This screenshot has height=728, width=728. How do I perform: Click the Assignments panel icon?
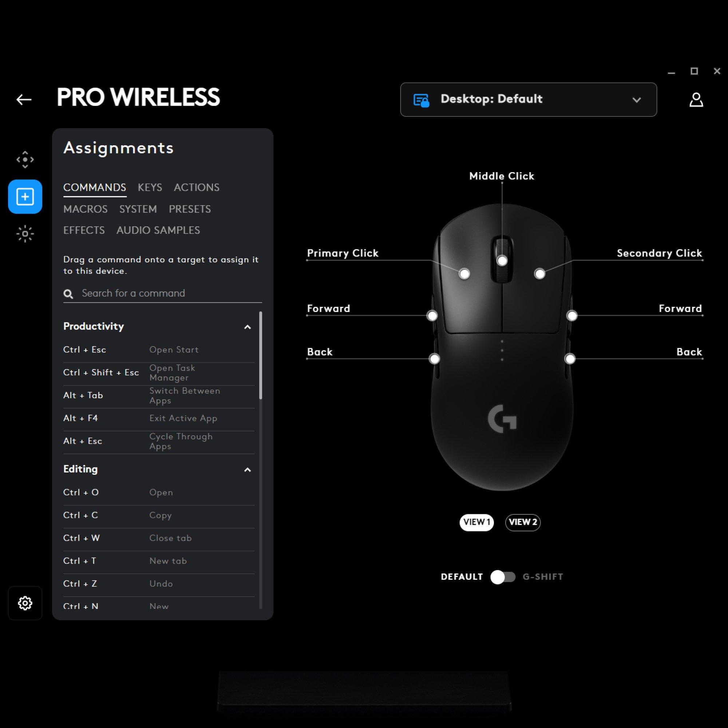pyautogui.click(x=25, y=196)
